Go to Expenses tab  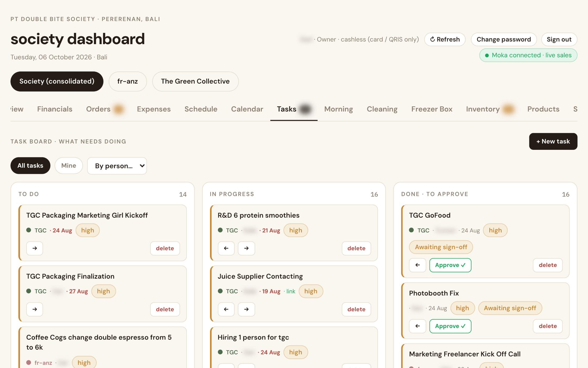point(154,109)
